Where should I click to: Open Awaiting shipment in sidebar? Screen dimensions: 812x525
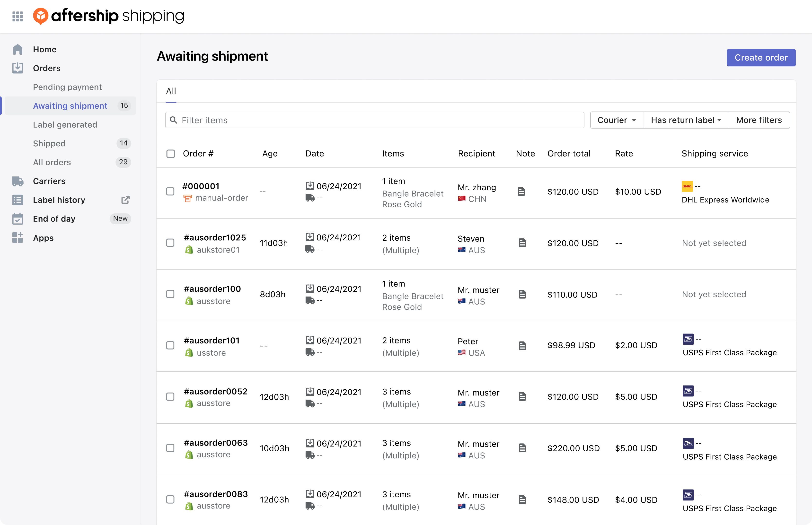(x=70, y=106)
